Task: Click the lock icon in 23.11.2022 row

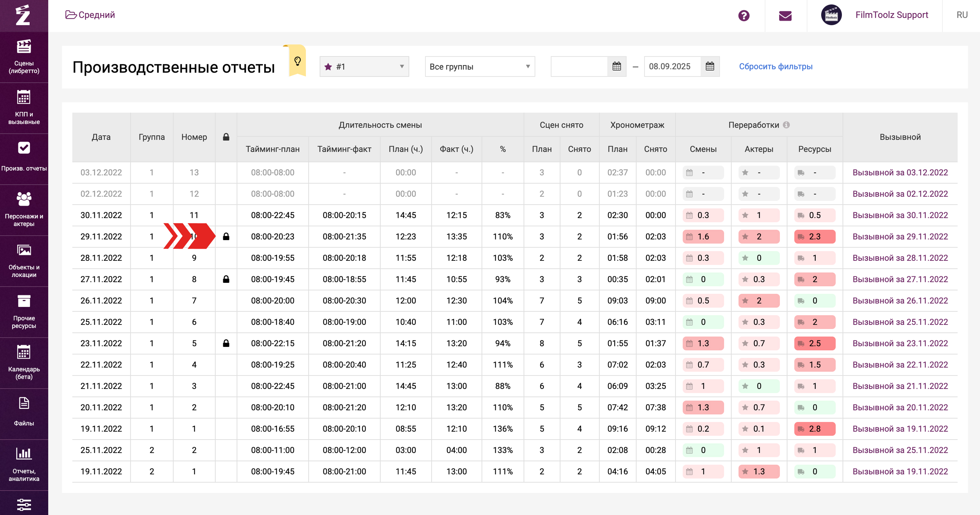Action: click(226, 343)
